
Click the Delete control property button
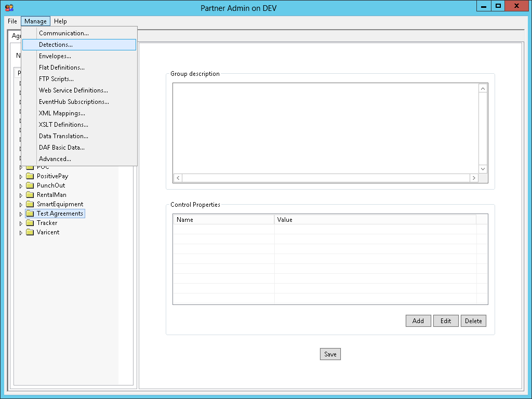pyautogui.click(x=473, y=321)
